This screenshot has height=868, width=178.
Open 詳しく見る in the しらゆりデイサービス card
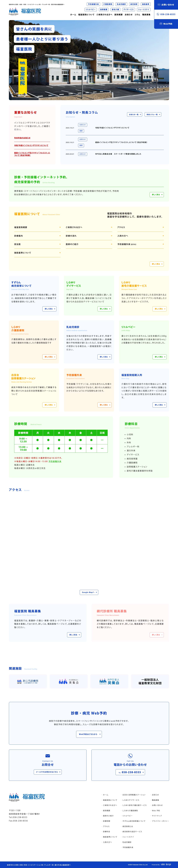click(x=104, y=309)
